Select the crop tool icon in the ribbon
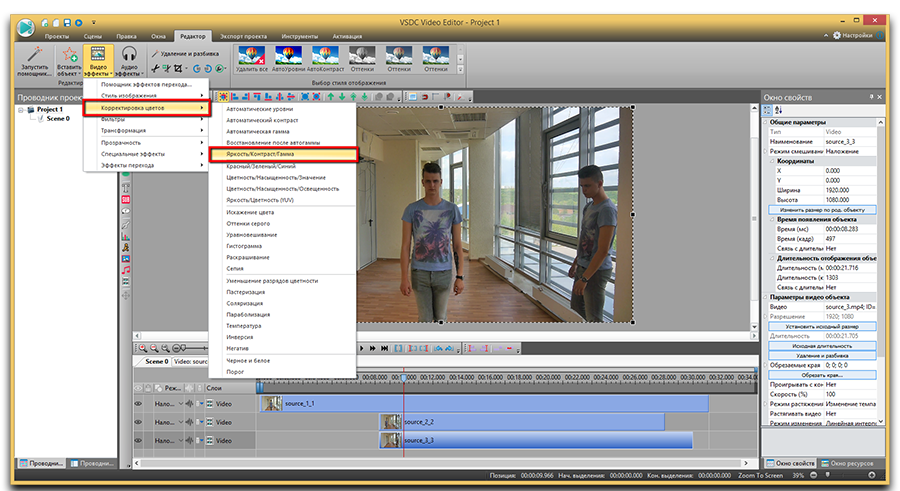Screen dimensions: 900x491 179,69
